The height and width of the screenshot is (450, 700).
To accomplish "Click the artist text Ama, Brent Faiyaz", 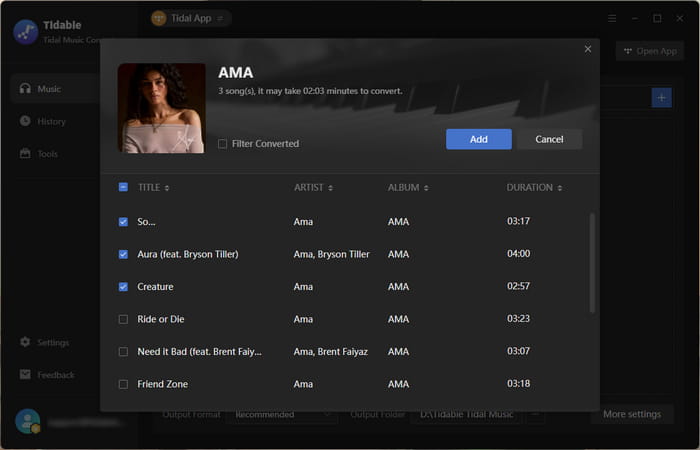I will point(331,352).
